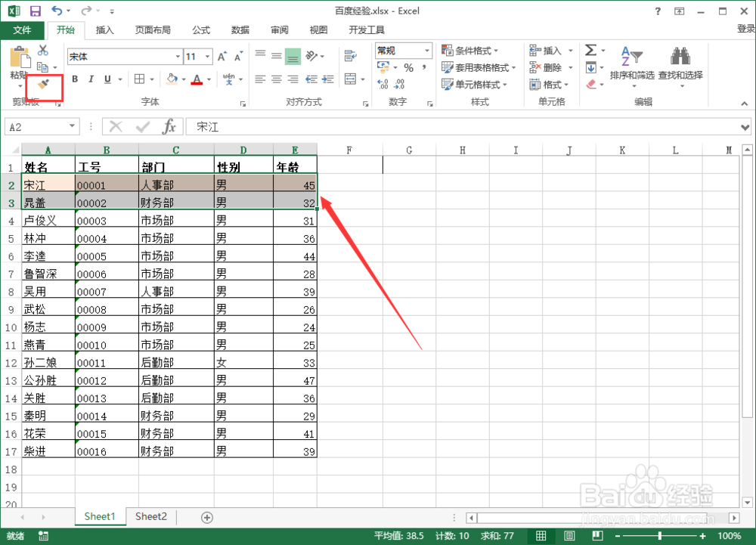This screenshot has height=545, width=756.
Task: Open 排序和筛选 sort and filter menu
Action: point(631,67)
